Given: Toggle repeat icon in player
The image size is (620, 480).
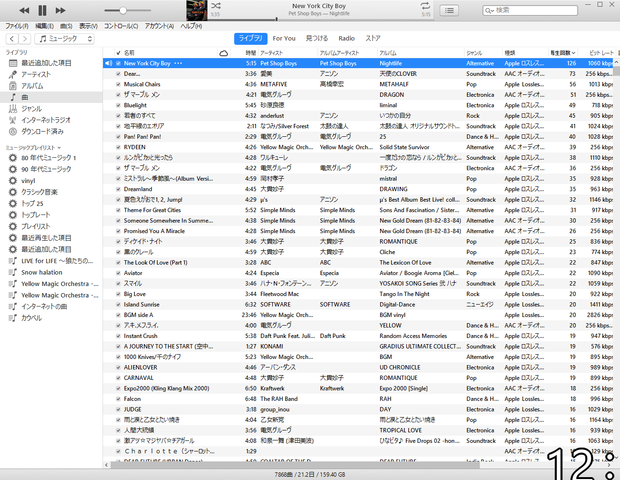Looking at the screenshot, I should tap(425, 6).
